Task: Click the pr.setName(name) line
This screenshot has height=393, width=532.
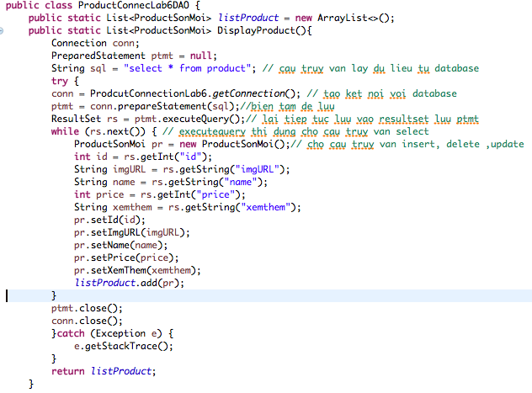Action: [x=120, y=245]
